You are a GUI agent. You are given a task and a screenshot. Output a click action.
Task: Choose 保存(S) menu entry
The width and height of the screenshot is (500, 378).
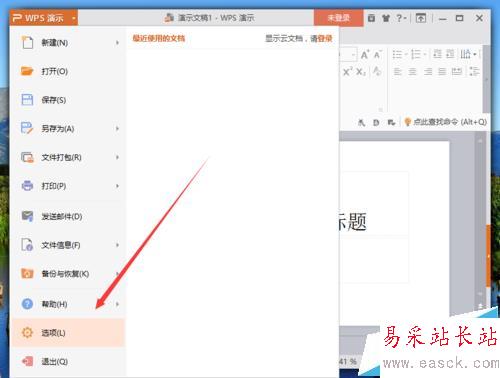[68, 100]
